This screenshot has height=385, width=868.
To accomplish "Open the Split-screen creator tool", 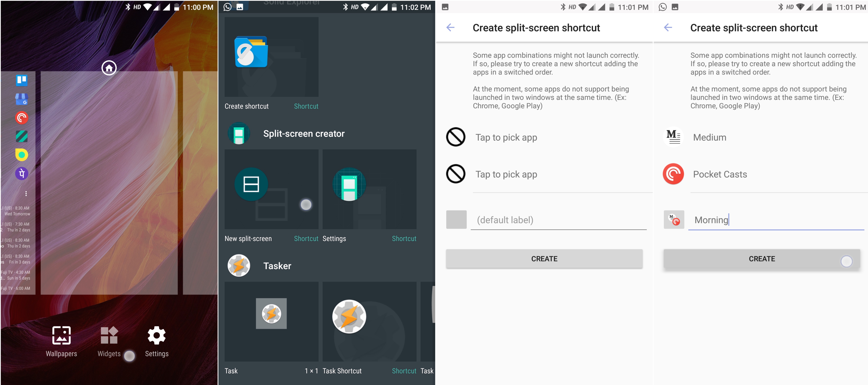I will coord(304,133).
